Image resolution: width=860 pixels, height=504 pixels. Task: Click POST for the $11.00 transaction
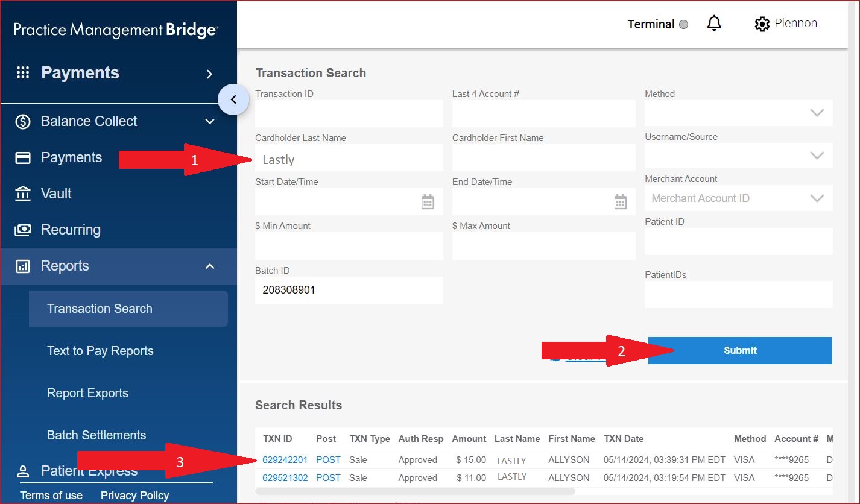(328, 478)
